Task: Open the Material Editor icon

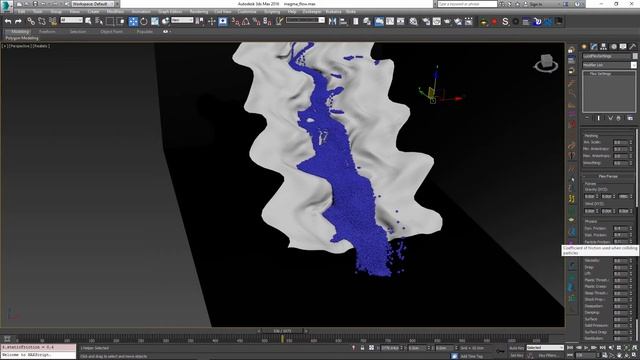Action: 413,21
